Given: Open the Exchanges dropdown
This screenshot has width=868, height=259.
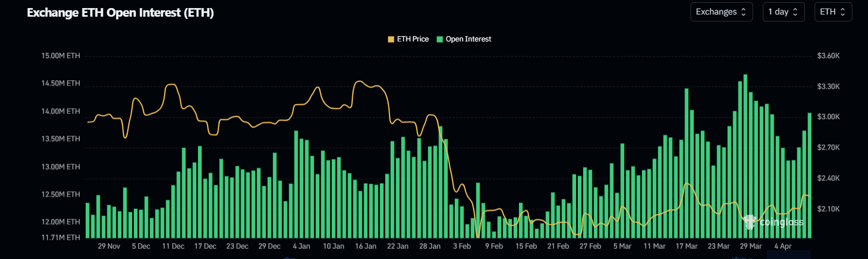Looking at the screenshot, I should pos(721,12).
